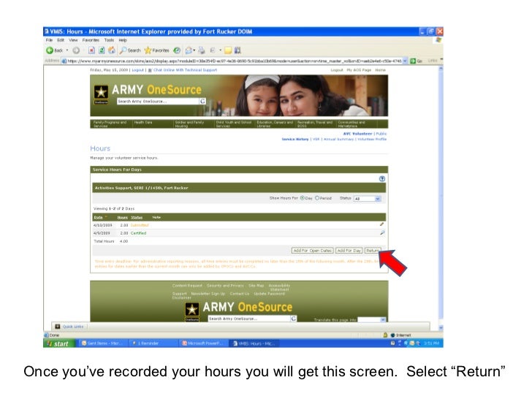Click the Home page icon in toolbar
Image resolution: width=532 pixels, height=399 pixels.
pyautogui.click(x=112, y=50)
